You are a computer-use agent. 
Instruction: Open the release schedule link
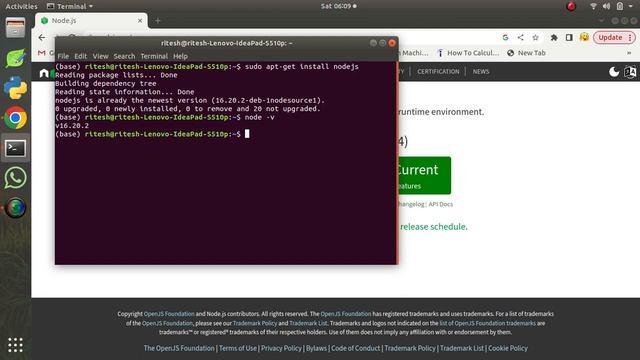(x=433, y=227)
